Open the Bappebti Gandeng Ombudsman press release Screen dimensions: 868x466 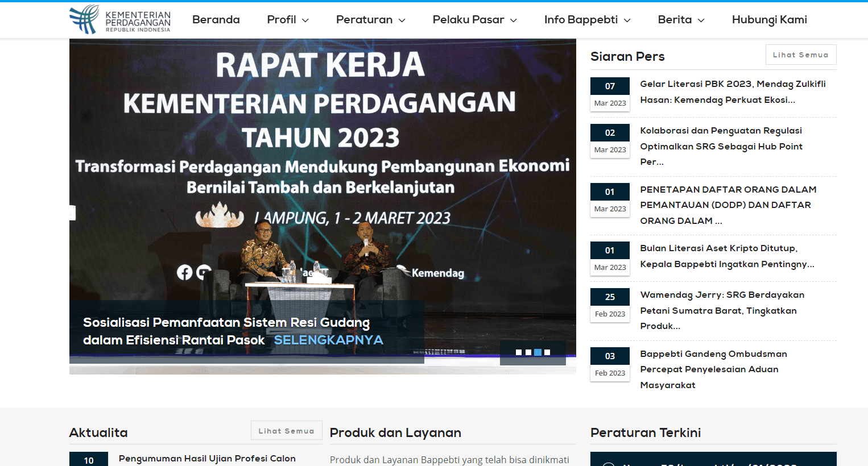pyautogui.click(x=713, y=369)
